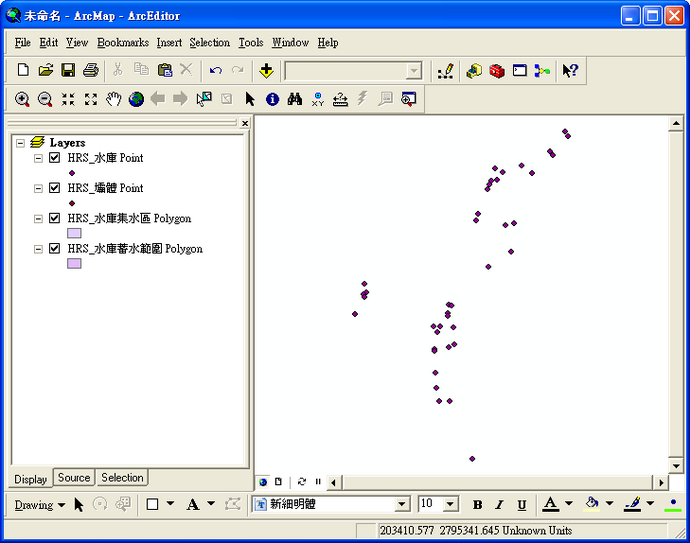Image resolution: width=690 pixels, height=543 pixels.
Task: Open the ArcToolbox window icon
Action: click(x=496, y=70)
